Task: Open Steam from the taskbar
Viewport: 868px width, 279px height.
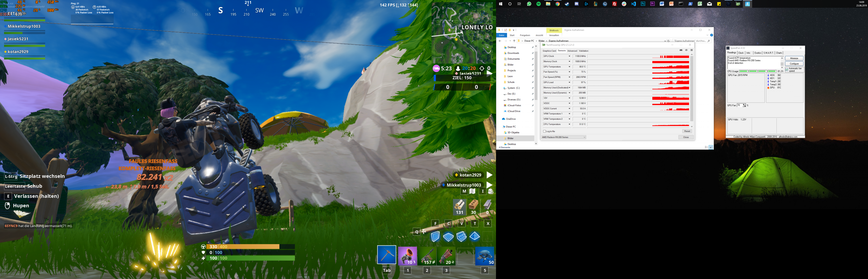Action: coord(567,4)
